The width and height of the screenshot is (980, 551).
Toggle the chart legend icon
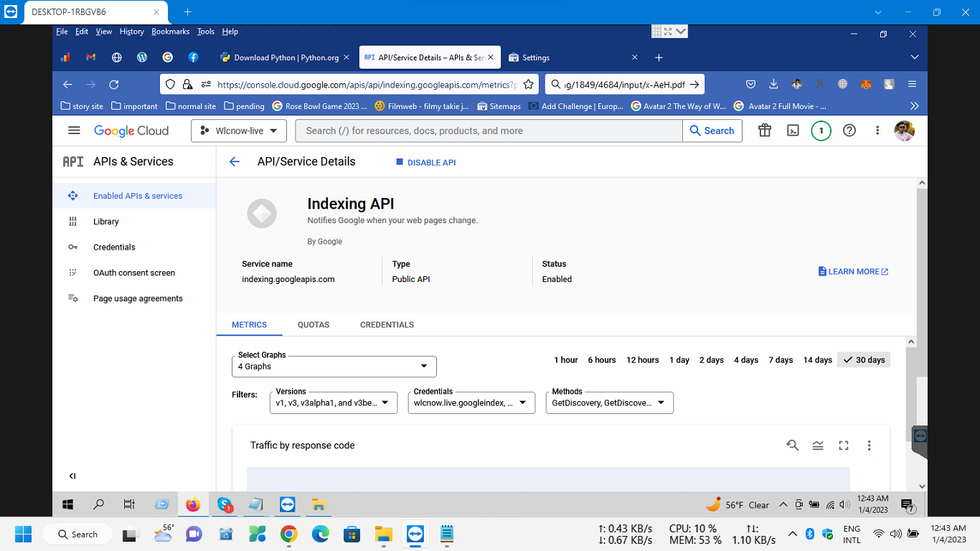pyautogui.click(x=818, y=446)
